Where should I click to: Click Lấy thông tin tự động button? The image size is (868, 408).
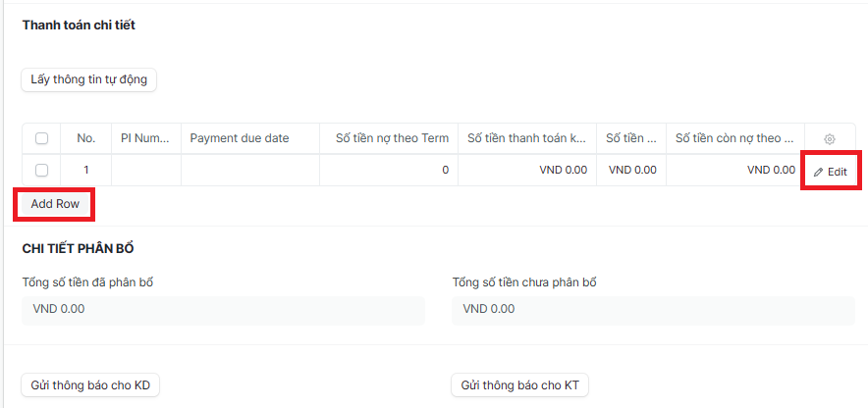[89, 79]
